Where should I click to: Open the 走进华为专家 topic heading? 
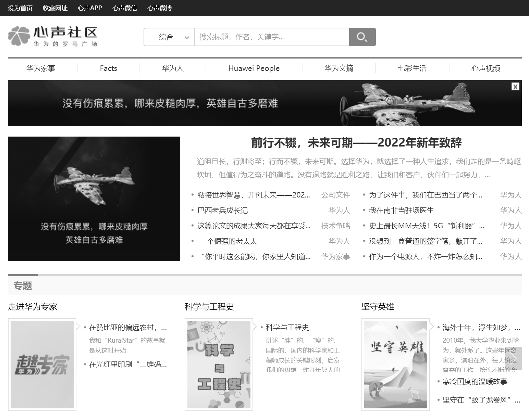click(33, 307)
